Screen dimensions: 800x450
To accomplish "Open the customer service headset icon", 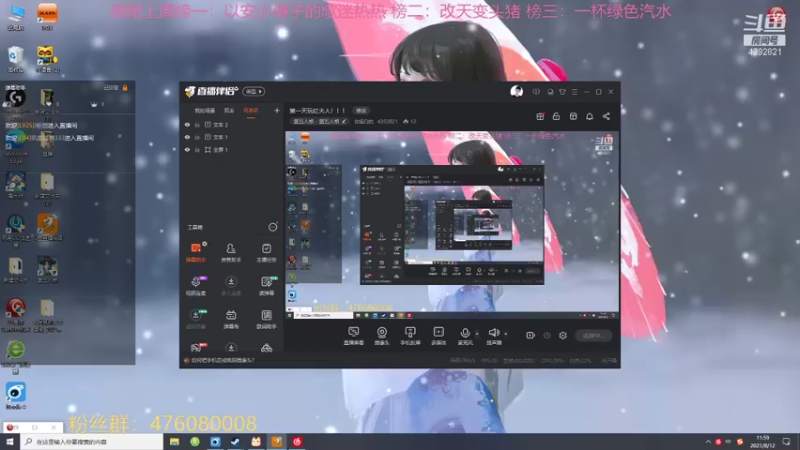I will [x=549, y=92].
